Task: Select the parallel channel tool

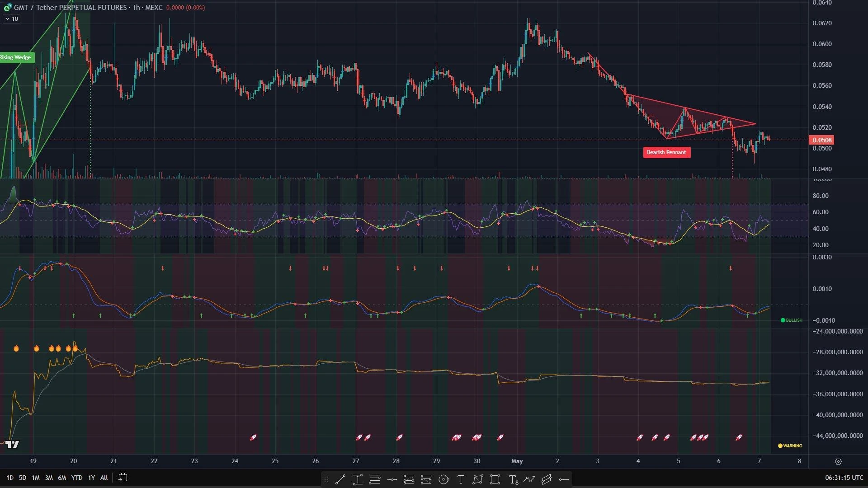Action: [x=547, y=479]
